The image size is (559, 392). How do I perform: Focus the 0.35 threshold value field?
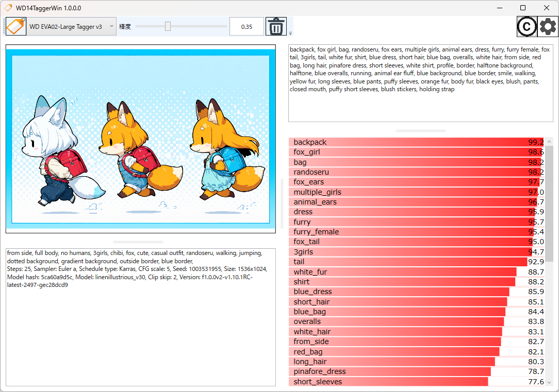tap(246, 27)
